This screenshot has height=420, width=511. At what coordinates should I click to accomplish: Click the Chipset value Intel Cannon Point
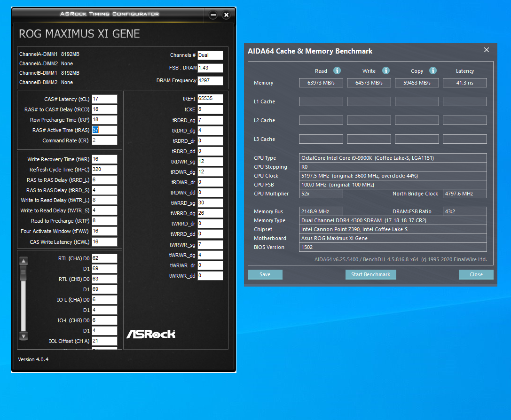tap(393, 229)
